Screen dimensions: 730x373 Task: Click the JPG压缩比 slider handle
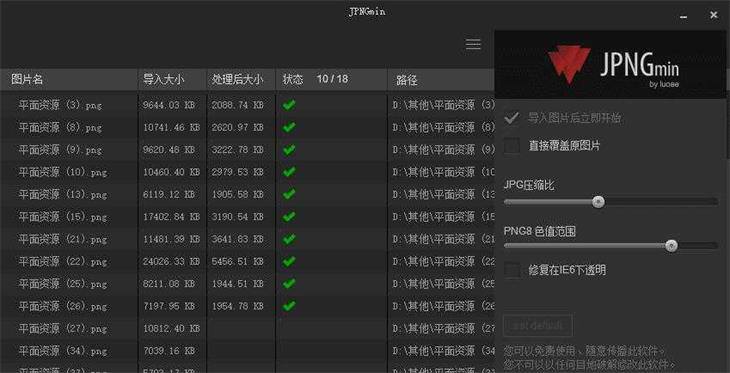pyautogui.click(x=598, y=202)
